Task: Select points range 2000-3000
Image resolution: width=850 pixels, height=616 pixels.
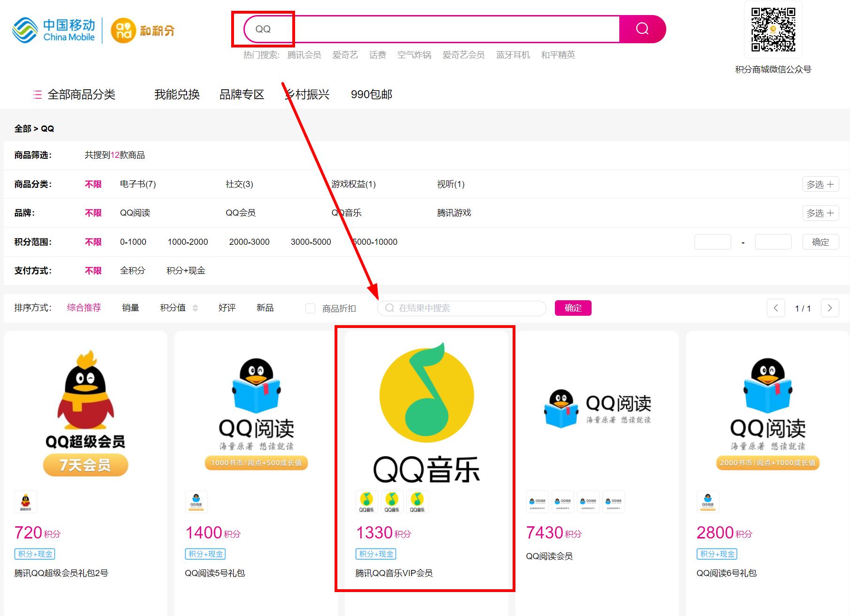Action: pos(250,242)
